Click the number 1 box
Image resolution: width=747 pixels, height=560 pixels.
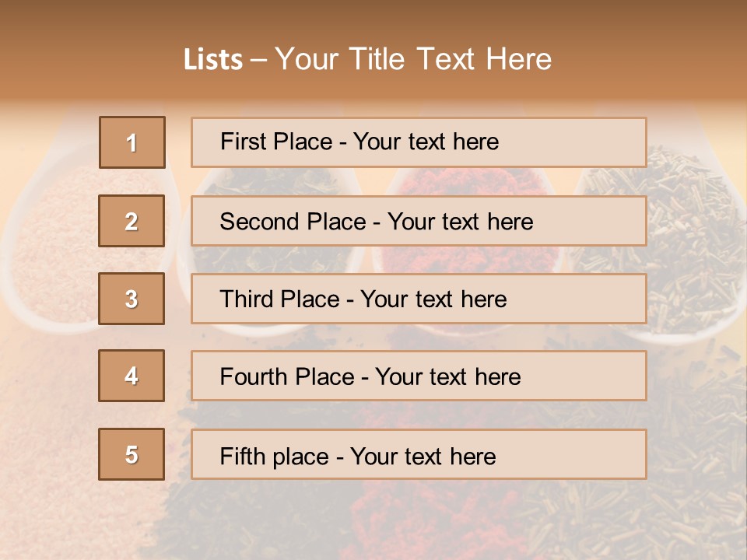(x=132, y=142)
